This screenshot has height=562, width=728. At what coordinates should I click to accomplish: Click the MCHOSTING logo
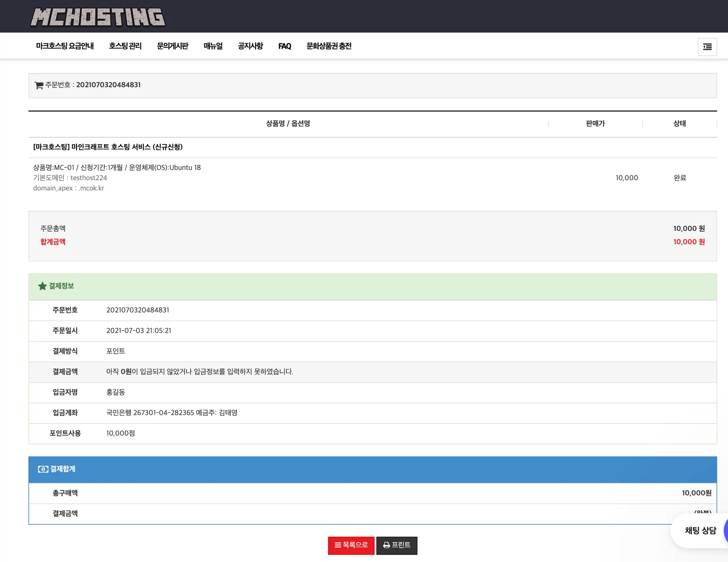(98, 17)
